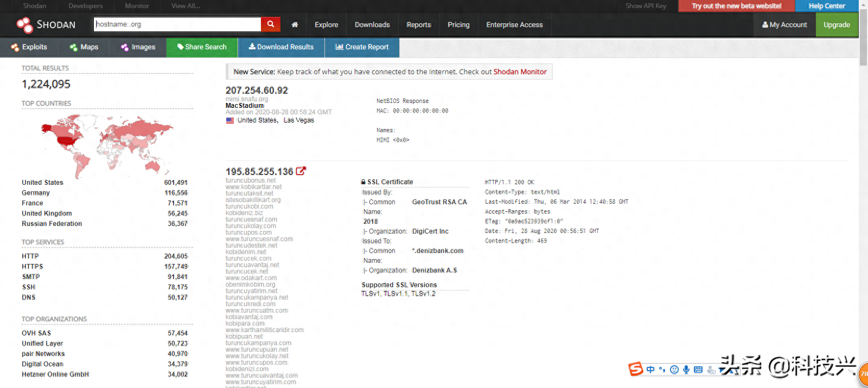Click the Sogou input method S icon
The width and height of the screenshot is (868, 388).
click(635, 369)
